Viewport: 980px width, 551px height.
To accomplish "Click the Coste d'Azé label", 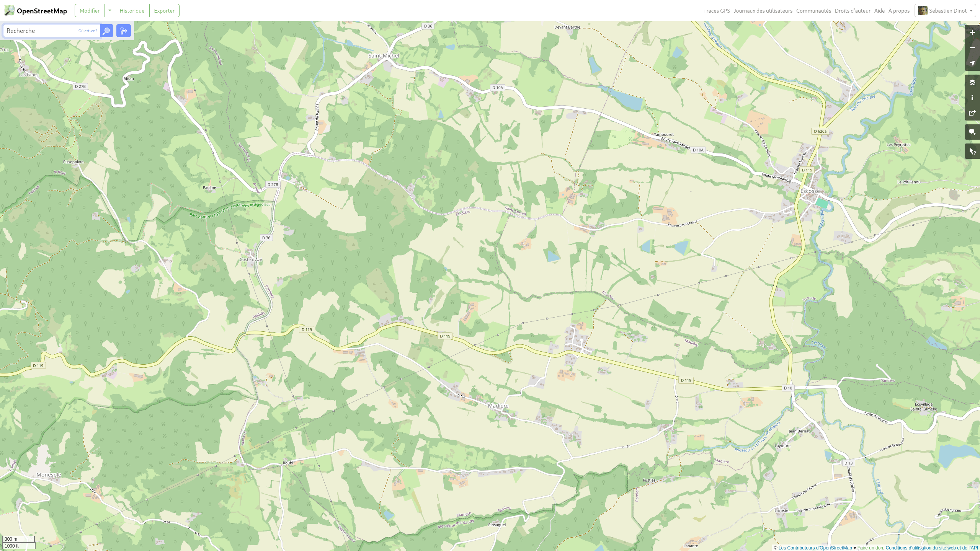I will pos(251,259).
